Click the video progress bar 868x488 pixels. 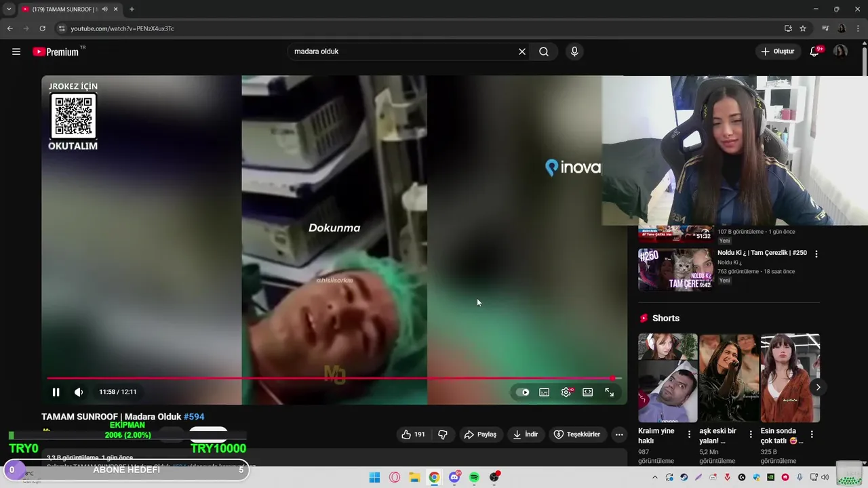[334, 378]
